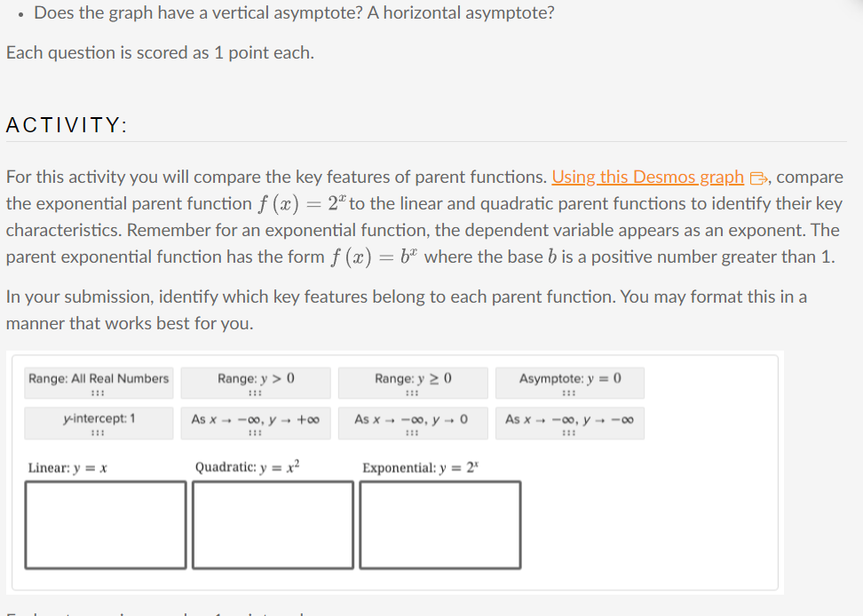Click the drag handle under y-intercept: 1
Viewport: 863px width, 616px height.
pos(97,432)
